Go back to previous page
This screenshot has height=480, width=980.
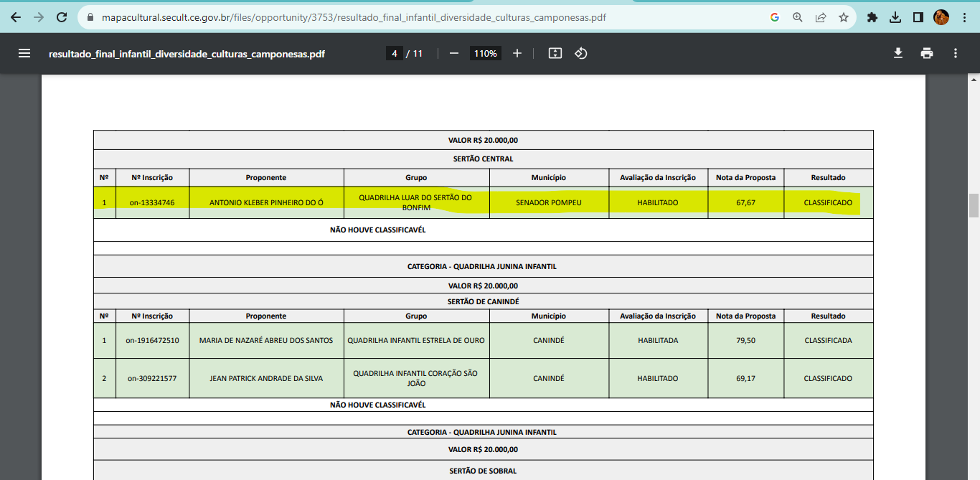[16, 17]
